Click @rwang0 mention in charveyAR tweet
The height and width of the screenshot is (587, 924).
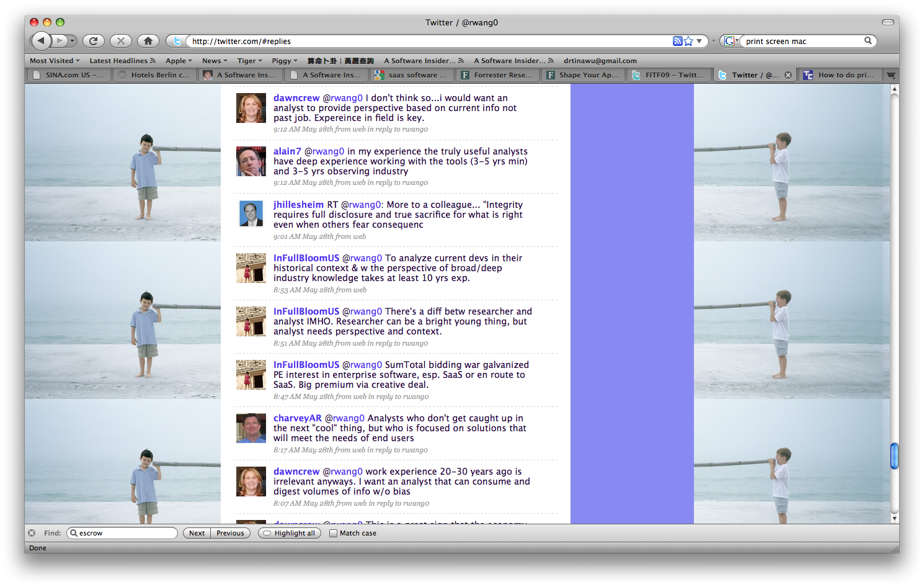click(345, 418)
